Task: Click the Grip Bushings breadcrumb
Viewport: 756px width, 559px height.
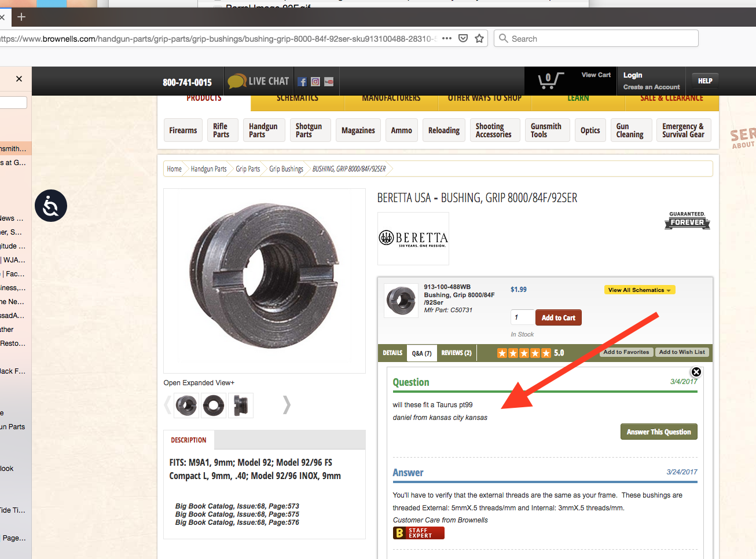Action: [x=286, y=169]
